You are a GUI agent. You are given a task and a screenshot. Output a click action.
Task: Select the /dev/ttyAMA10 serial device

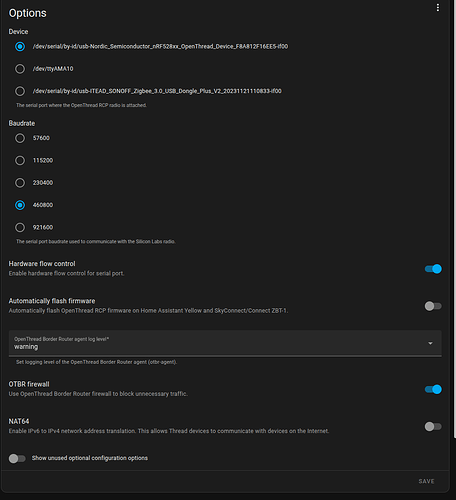pyautogui.click(x=20, y=69)
